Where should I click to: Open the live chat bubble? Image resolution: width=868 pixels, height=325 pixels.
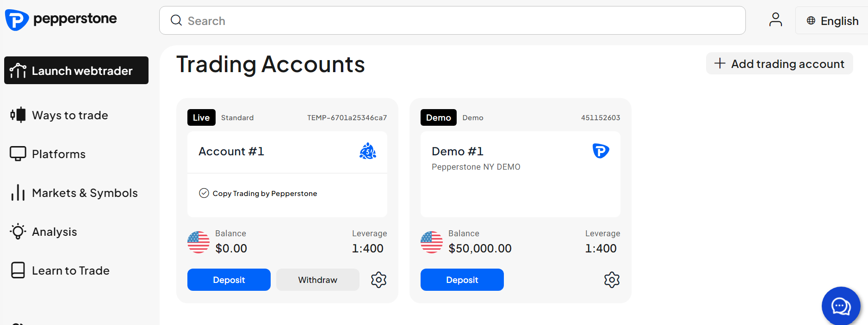click(x=840, y=306)
